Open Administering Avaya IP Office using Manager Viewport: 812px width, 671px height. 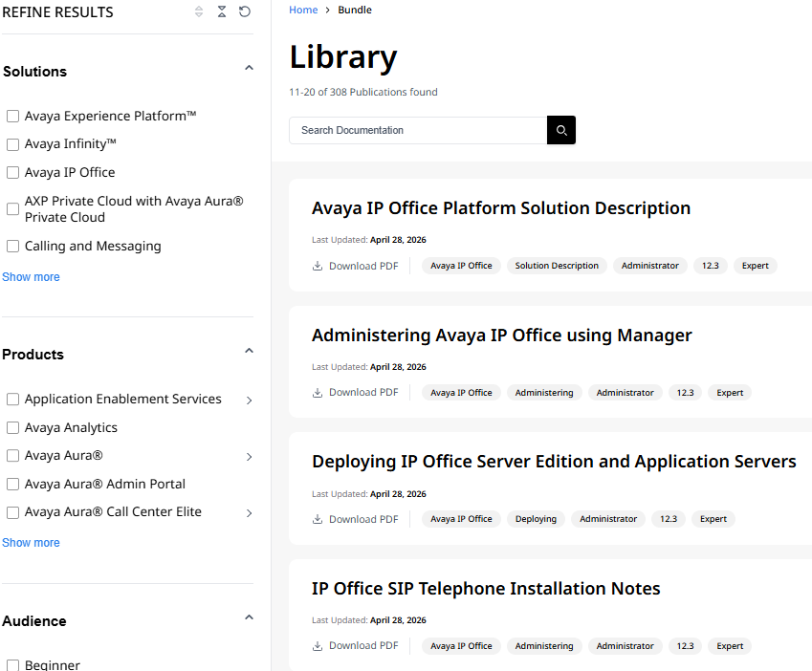502,335
